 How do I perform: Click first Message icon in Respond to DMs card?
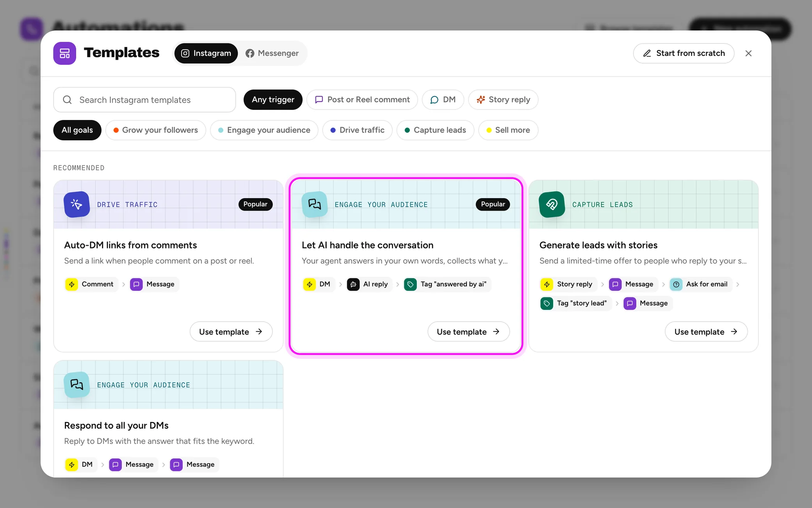pos(115,465)
